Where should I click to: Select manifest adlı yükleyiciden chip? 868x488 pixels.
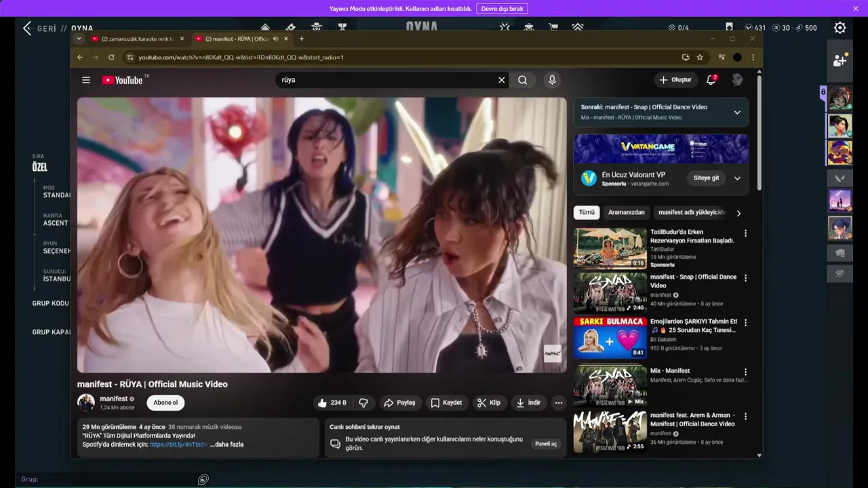[x=692, y=212]
